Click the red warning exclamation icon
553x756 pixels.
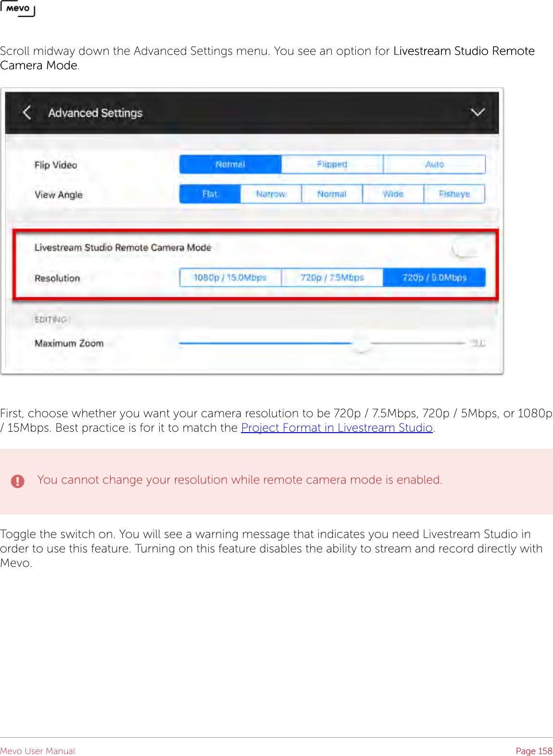[x=18, y=481]
